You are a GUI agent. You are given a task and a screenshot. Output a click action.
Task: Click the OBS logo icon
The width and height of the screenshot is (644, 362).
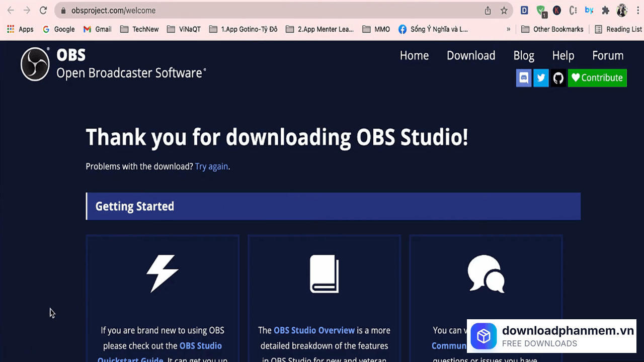35,64
